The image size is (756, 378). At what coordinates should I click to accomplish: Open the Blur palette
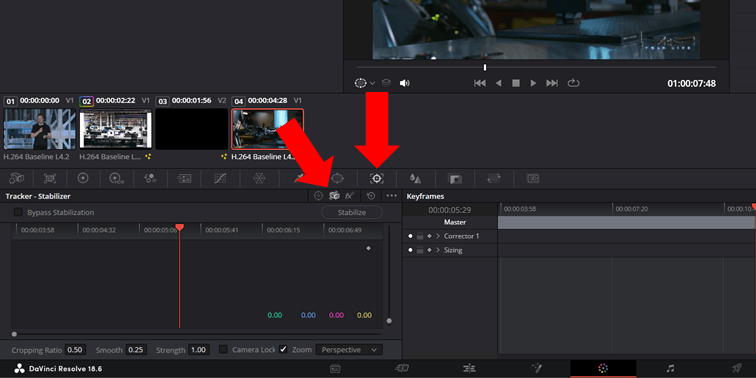click(415, 178)
